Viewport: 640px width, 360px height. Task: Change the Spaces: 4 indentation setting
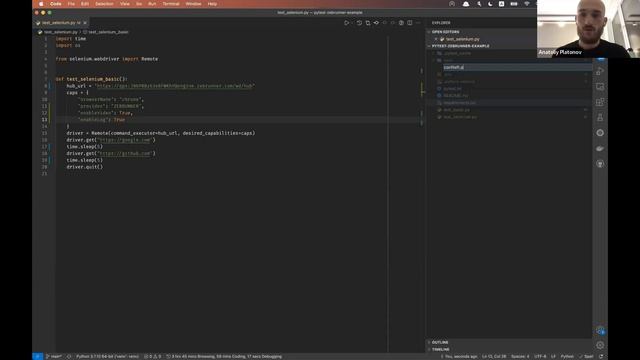tap(520, 356)
